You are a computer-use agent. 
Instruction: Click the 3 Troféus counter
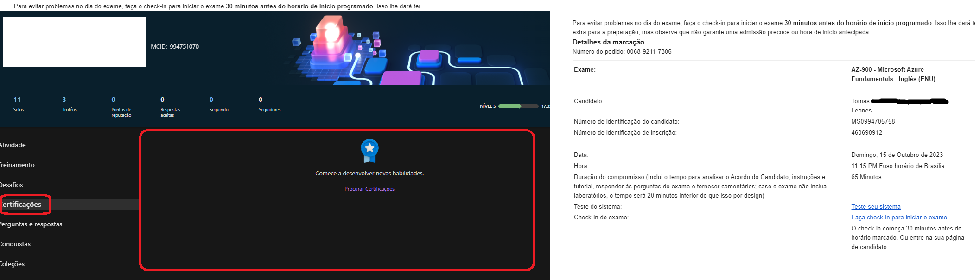coord(70,104)
